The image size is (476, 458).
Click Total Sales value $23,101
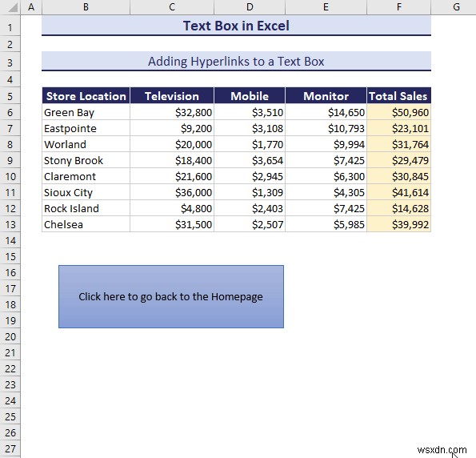(x=399, y=128)
